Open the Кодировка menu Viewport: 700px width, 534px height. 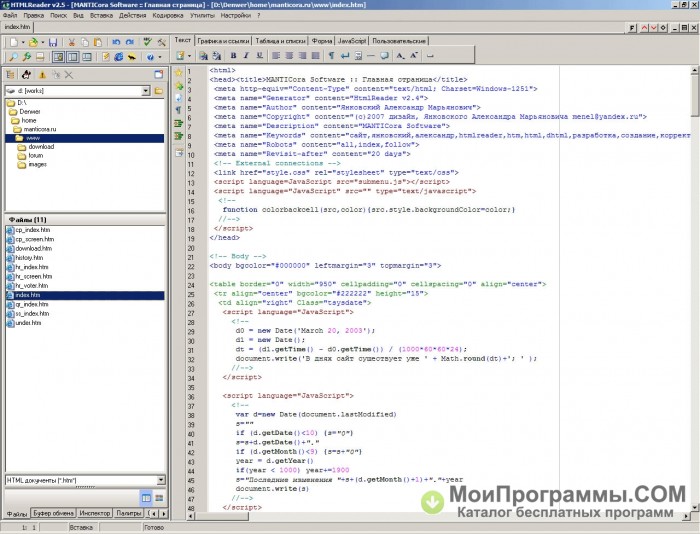(168, 15)
